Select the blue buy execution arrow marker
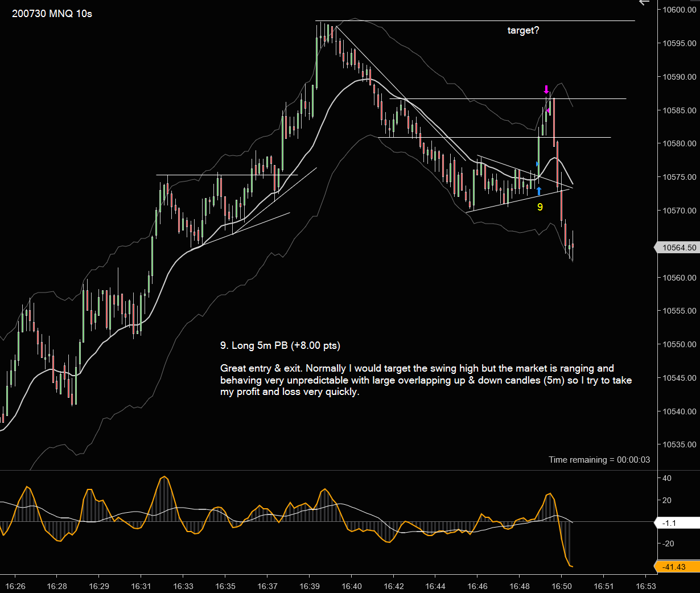Viewport: 700px width, 593px height. point(539,191)
